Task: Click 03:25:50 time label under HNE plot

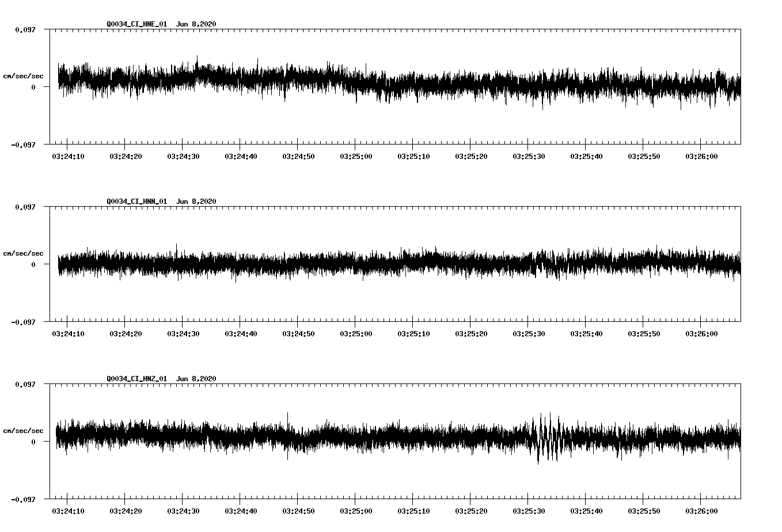Action: (x=644, y=157)
